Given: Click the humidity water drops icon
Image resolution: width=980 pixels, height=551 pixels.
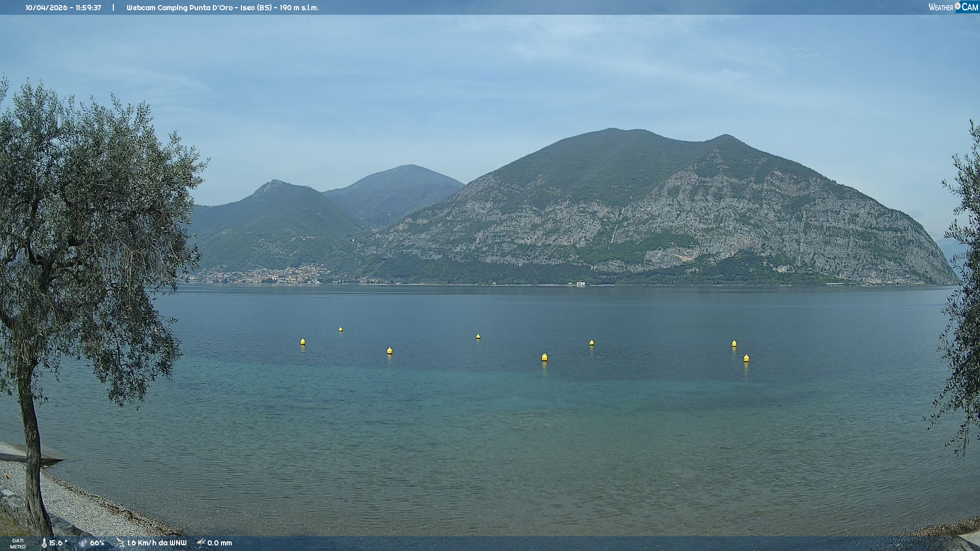Looking at the screenshot, I should point(83,543).
